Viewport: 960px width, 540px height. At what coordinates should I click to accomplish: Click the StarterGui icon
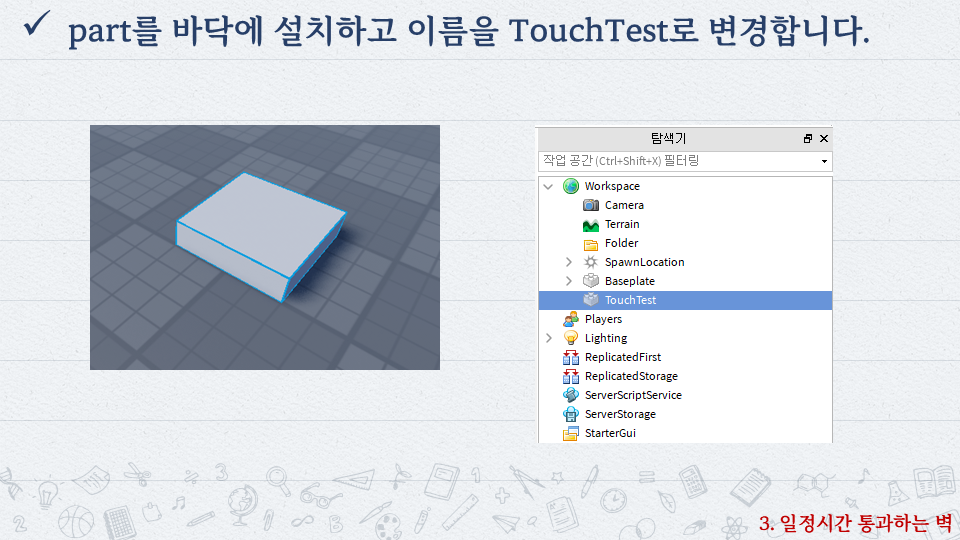coord(571,433)
